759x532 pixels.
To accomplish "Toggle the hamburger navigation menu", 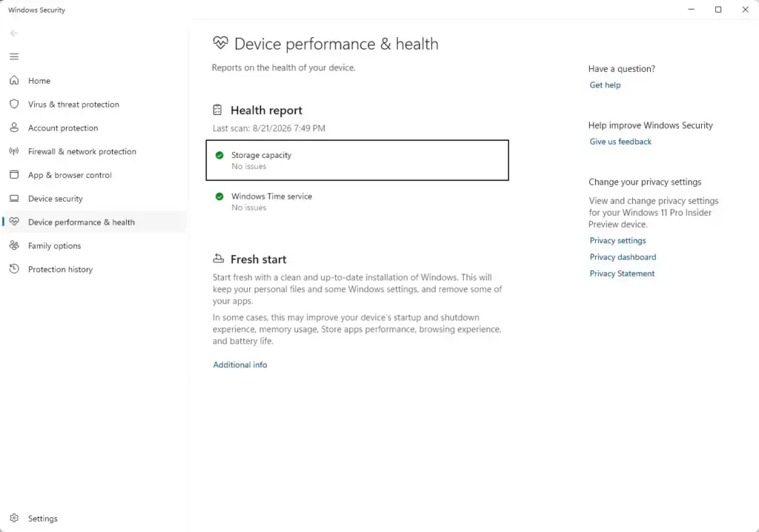I will tap(14, 56).
